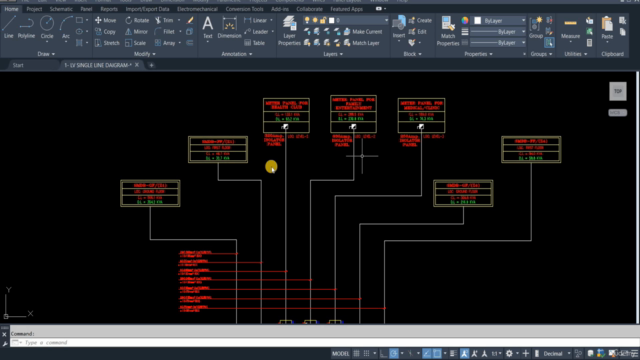The height and width of the screenshot is (360, 640).
Task: Click Make Current layer button
Action: click(363, 31)
